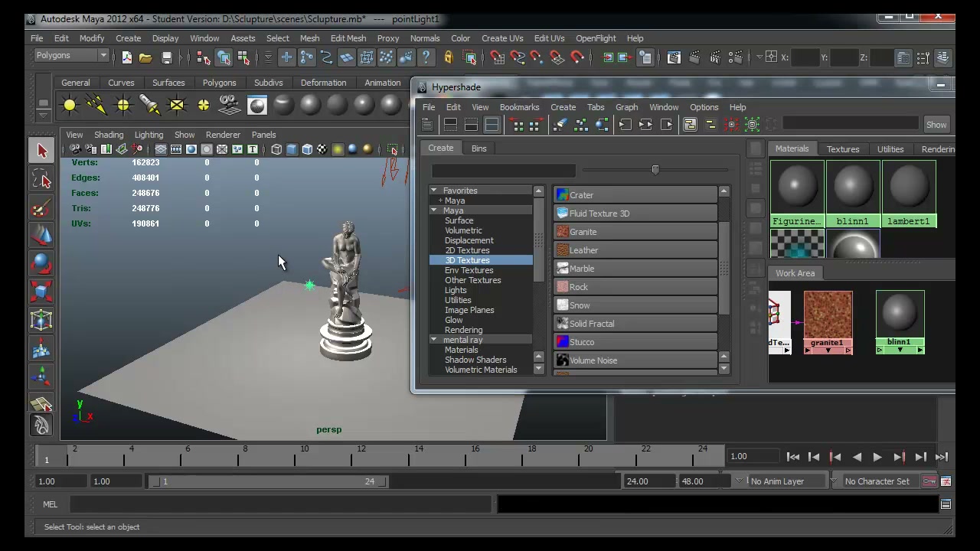Select the Universal Manipulator tool
The height and width of the screenshot is (551, 980).
click(42, 321)
